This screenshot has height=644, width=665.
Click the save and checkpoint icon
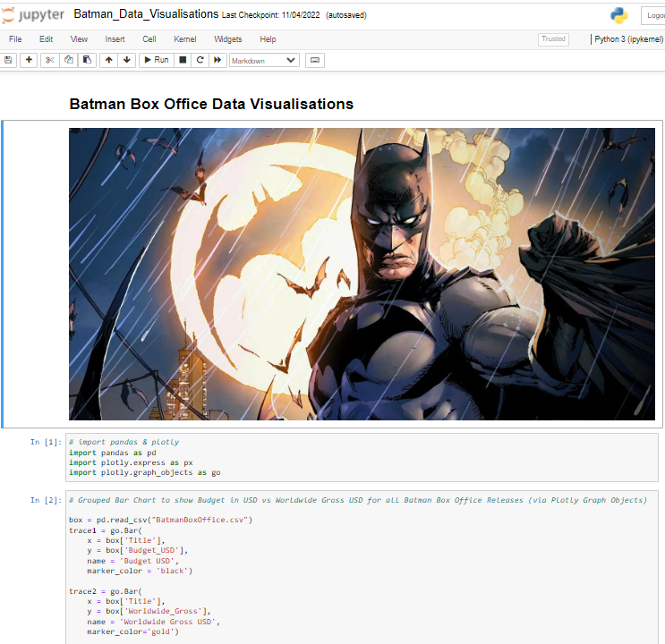[8, 60]
